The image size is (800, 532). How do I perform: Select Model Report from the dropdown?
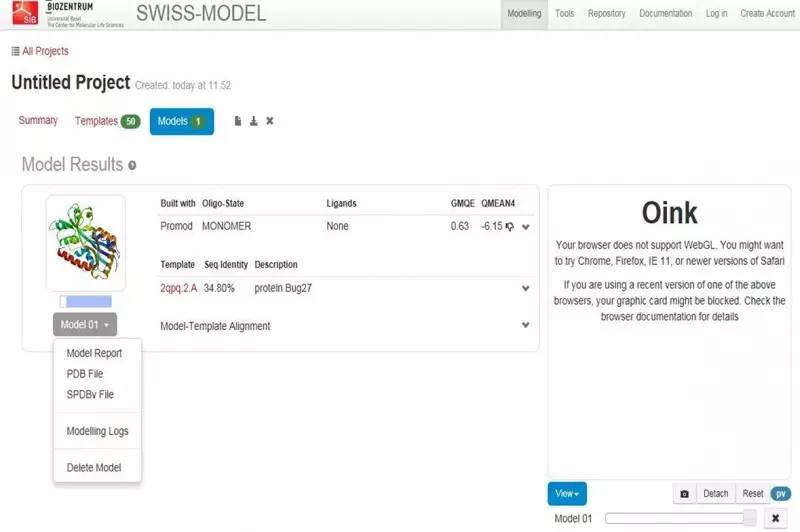click(94, 353)
